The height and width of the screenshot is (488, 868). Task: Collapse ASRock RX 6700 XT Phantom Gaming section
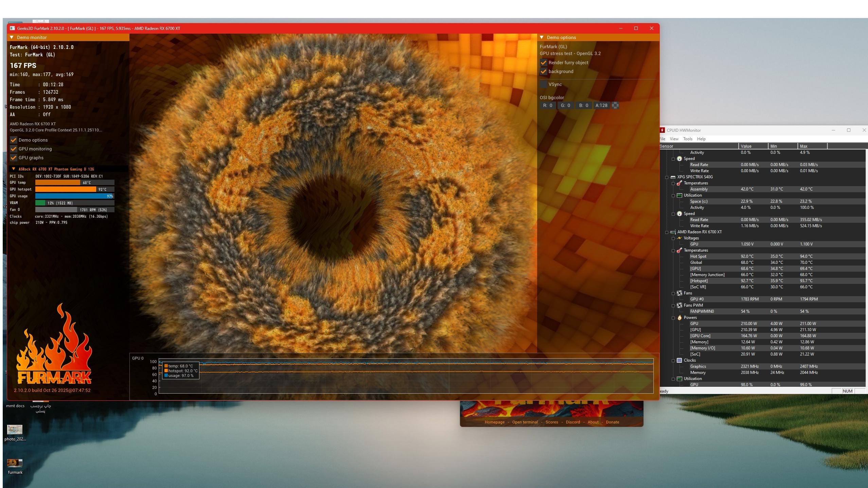pos(14,169)
